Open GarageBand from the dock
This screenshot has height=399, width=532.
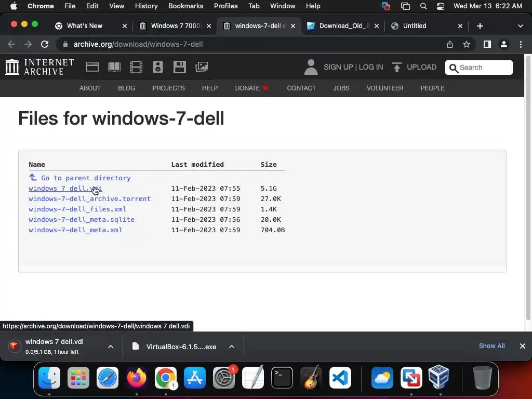[x=311, y=377]
